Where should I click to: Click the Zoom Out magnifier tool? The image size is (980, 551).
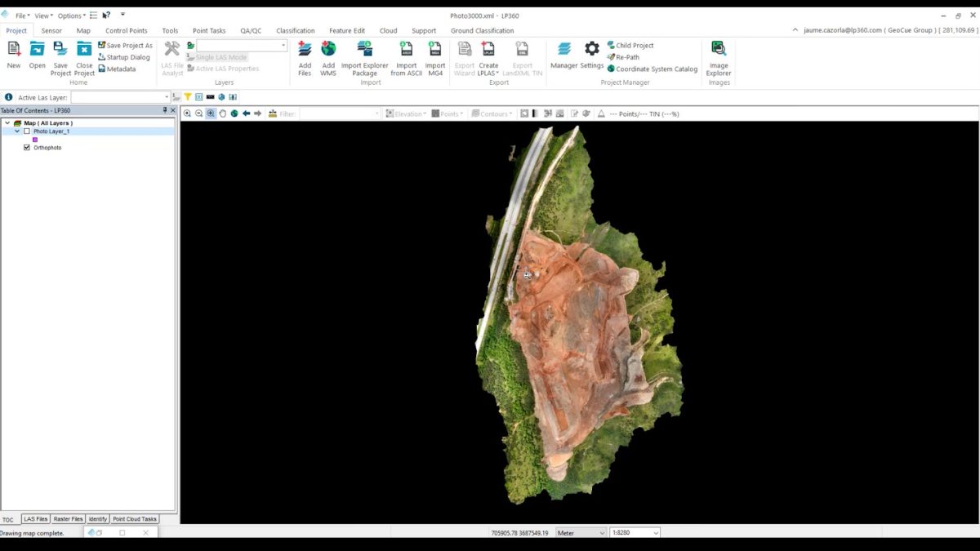198,113
